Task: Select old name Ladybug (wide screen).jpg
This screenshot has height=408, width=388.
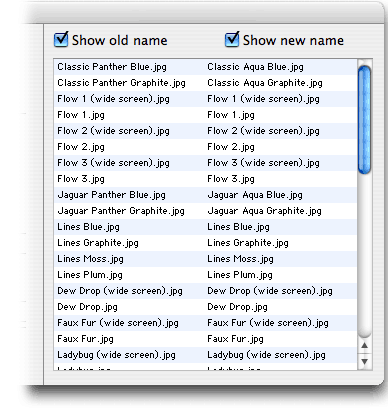Action: click(116, 355)
